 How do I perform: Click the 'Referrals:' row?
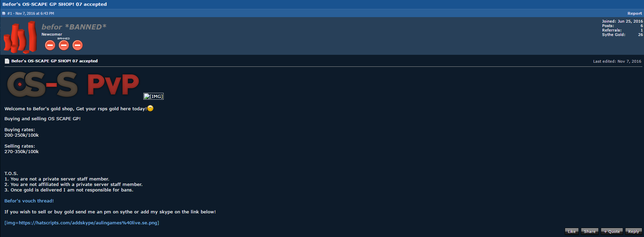click(622, 30)
